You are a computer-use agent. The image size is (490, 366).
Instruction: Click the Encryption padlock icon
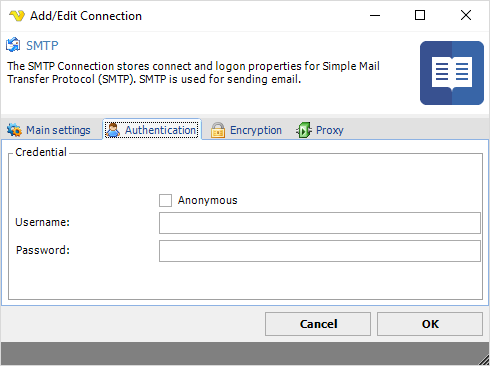[218, 130]
